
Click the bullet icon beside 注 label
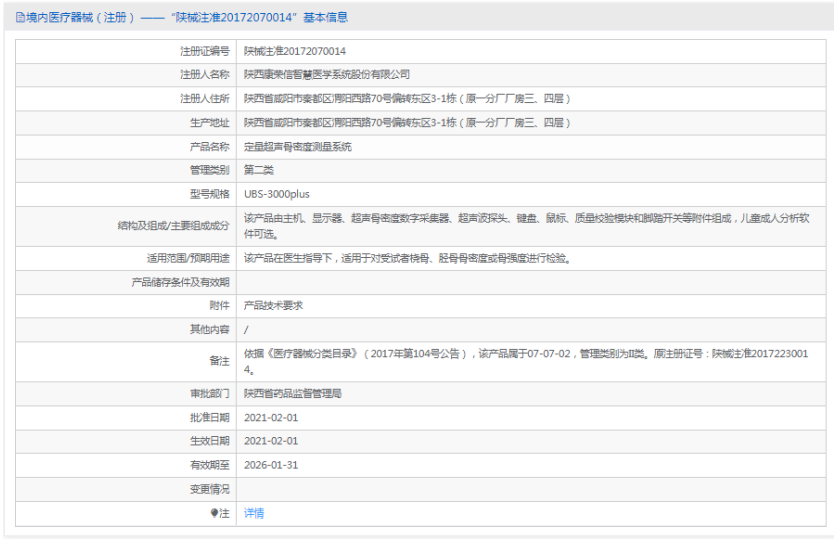pos(214,513)
